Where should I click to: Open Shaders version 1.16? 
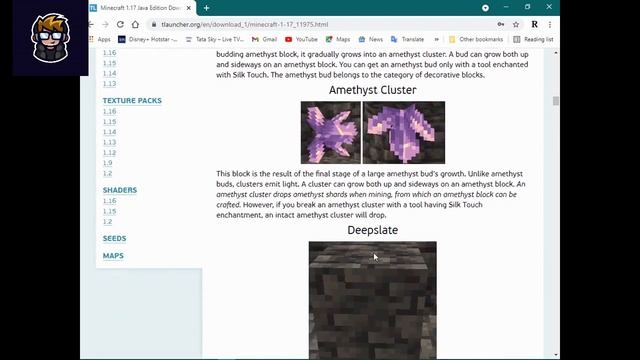click(109, 201)
